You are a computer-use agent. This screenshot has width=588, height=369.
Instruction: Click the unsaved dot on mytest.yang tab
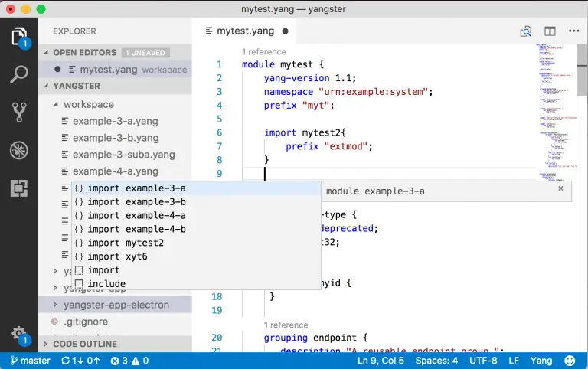click(x=286, y=31)
